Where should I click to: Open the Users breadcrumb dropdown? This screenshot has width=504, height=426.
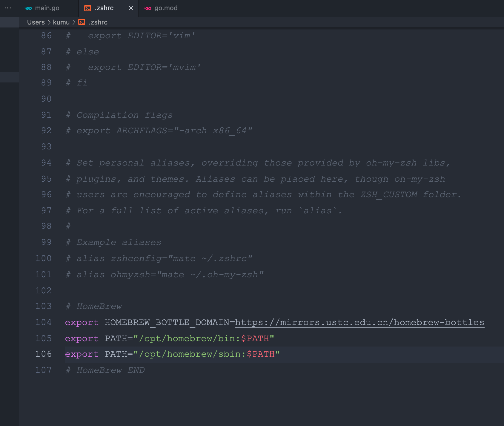[36, 22]
